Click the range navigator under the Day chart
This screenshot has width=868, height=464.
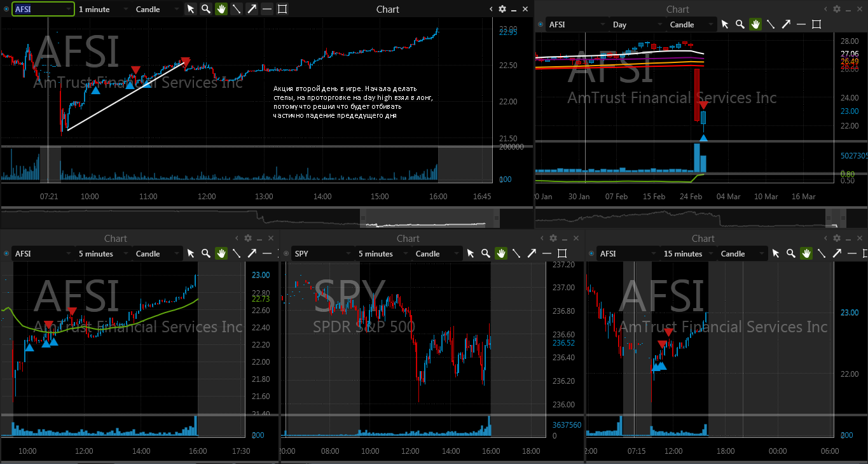(701, 217)
